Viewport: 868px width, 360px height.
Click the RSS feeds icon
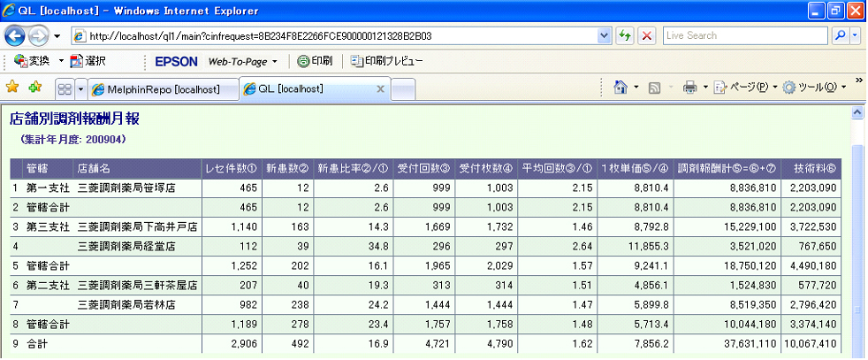[x=654, y=88]
